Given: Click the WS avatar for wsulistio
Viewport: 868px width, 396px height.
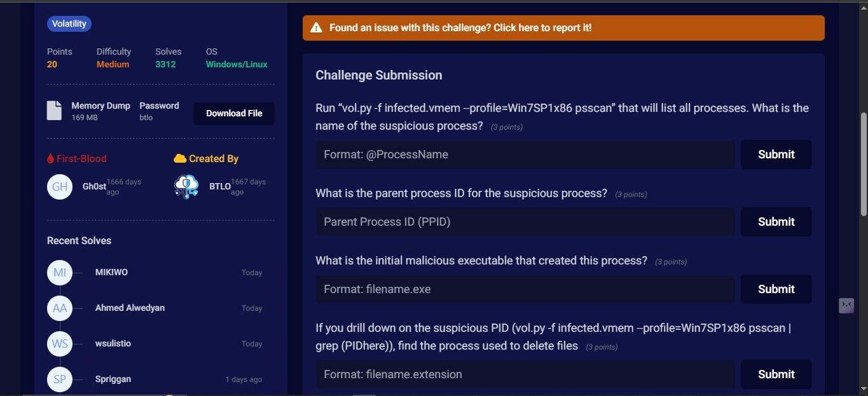Looking at the screenshot, I should (60, 344).
